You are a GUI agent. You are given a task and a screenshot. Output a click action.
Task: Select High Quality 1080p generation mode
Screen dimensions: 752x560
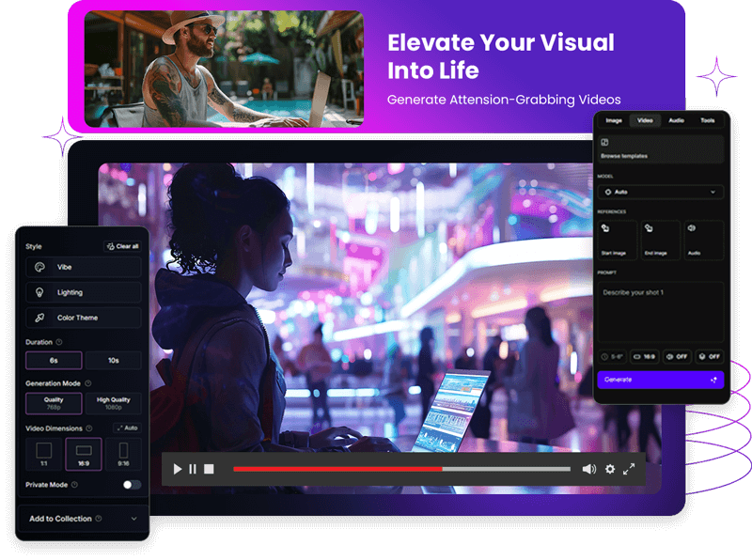(113, 403)
